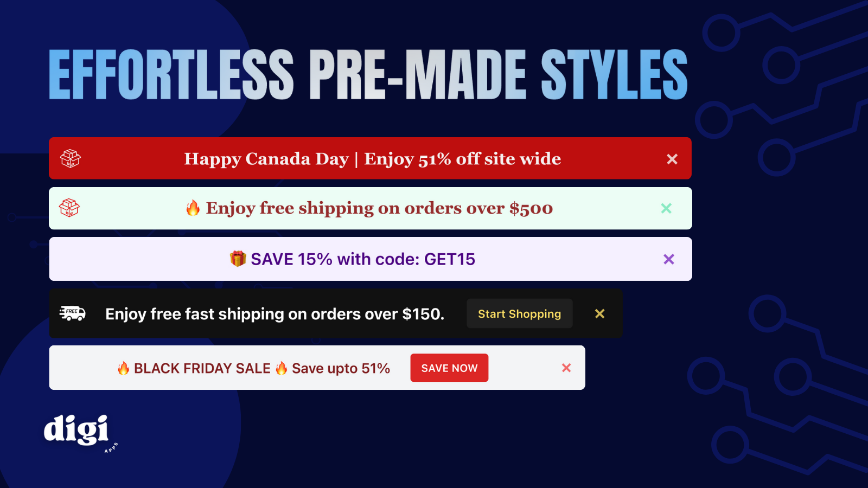
Task: Click the Enjoy free fast shipping text
Action: pyautogui.click(x=275, y=314)
